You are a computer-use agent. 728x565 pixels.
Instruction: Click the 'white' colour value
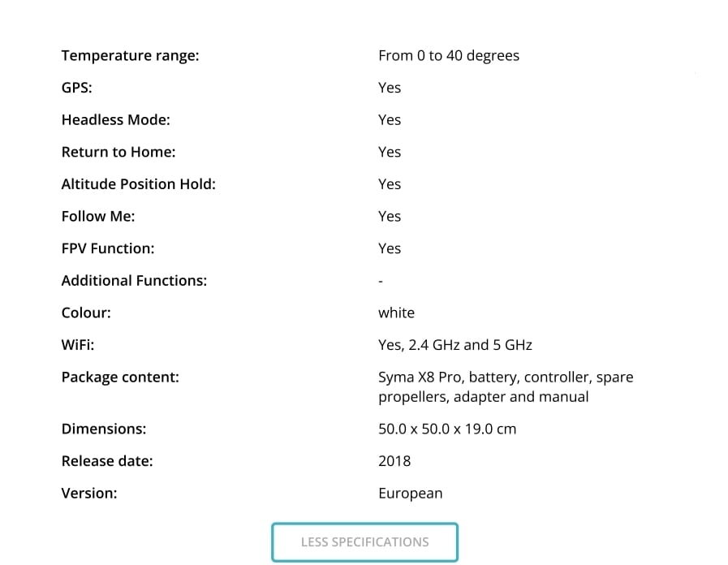coord(396,313)
